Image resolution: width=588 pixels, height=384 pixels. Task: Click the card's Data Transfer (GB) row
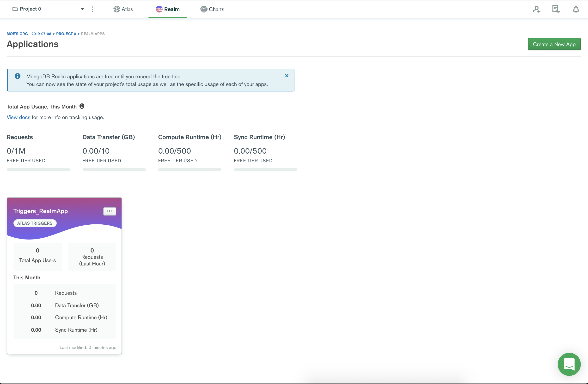65,306
